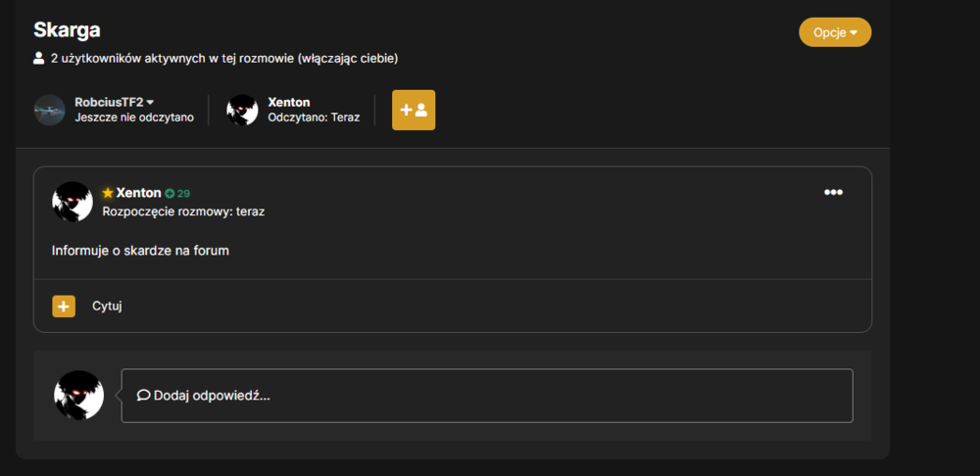Click the Jeszcze nie odczytano status text
The image size is (980, 476).
tap(134, 118)
